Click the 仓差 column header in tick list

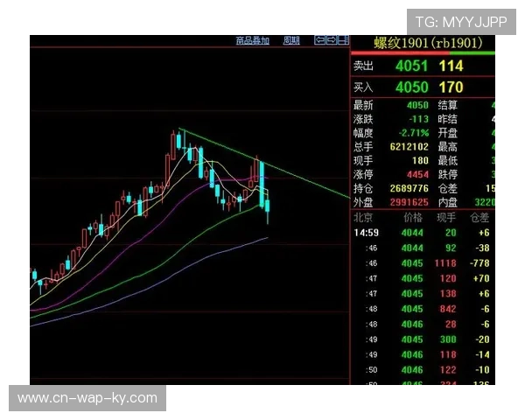coord(479,218)
